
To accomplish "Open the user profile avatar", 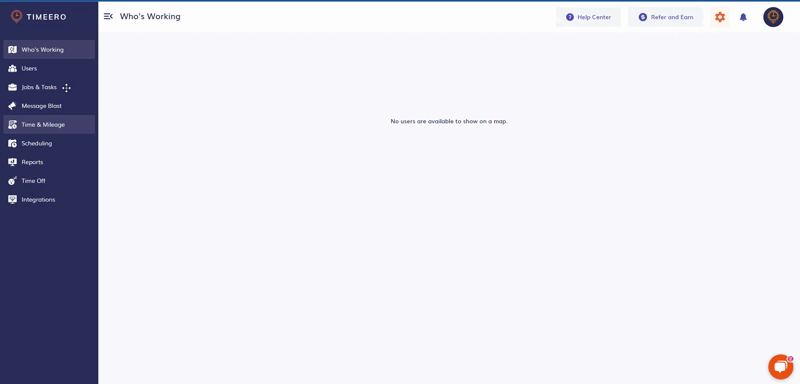I will tap(773, 17).
